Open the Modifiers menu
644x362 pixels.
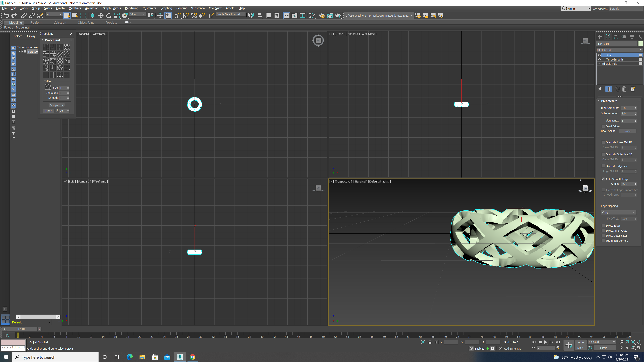[x=75, y=8]
